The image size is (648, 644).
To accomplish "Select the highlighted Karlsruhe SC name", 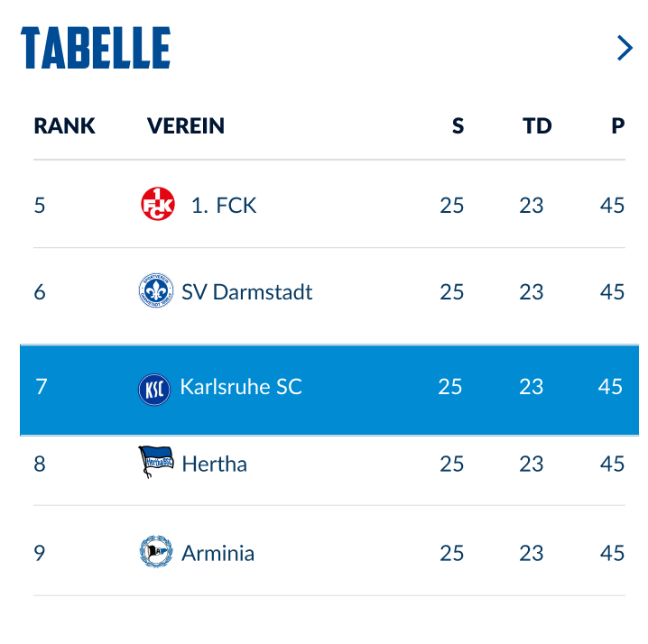I will coord(241,387).
